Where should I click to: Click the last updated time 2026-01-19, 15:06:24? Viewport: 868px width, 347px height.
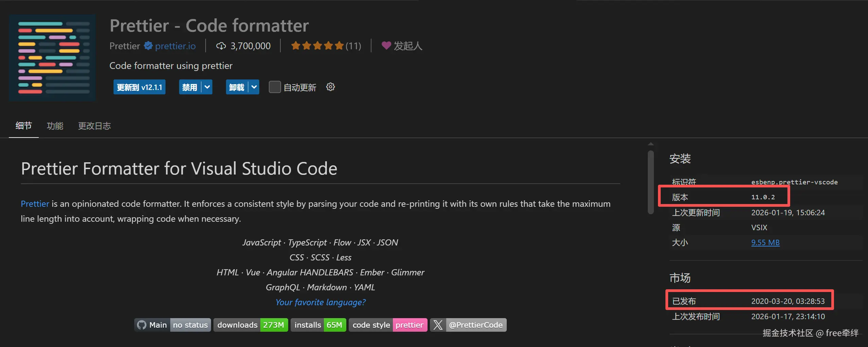click(788, 213)
